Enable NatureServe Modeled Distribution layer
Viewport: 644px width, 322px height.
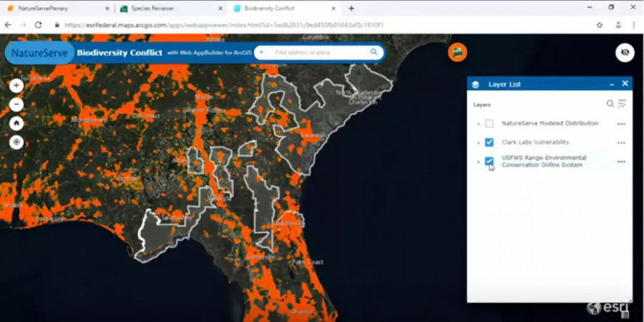(489, 124)
